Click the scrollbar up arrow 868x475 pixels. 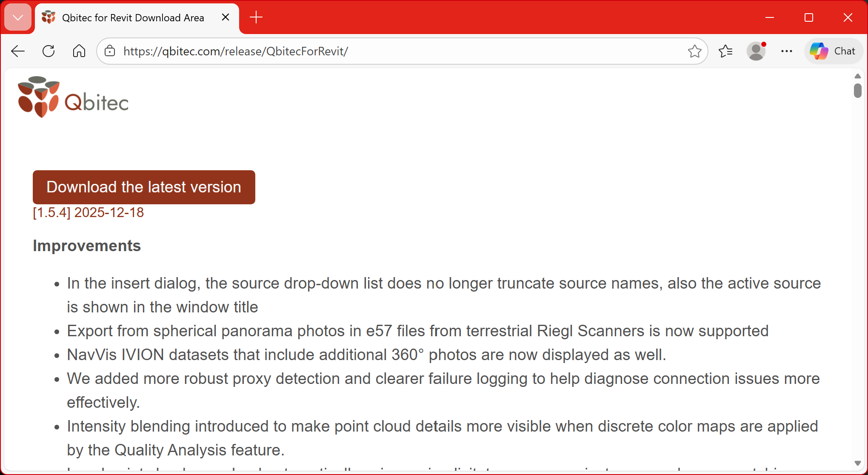(858, 76)
